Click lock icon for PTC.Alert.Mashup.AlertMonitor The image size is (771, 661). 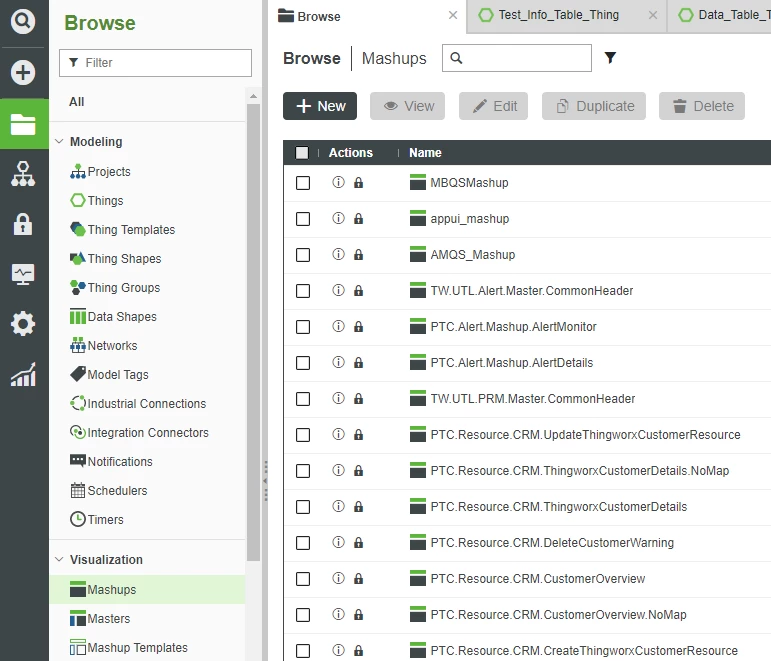click(x=358, y=327)
